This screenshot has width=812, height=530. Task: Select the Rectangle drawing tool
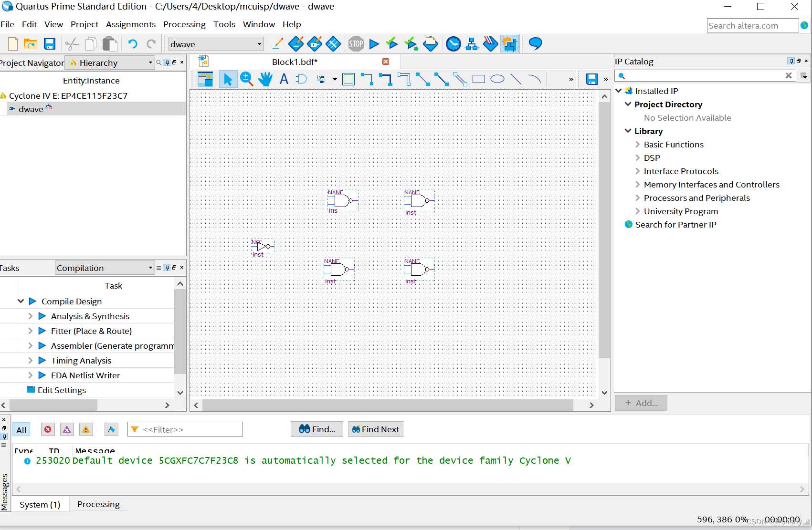pyautogui.click(x=478, y=79)
